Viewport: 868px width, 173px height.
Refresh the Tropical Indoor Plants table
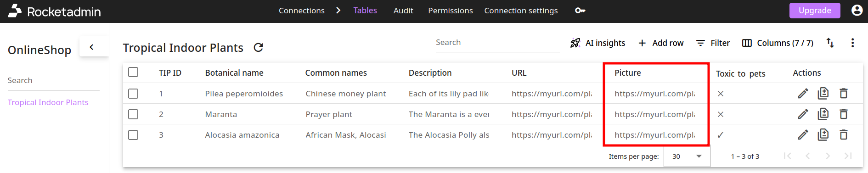pyautogui.click(x=259, y=48)
